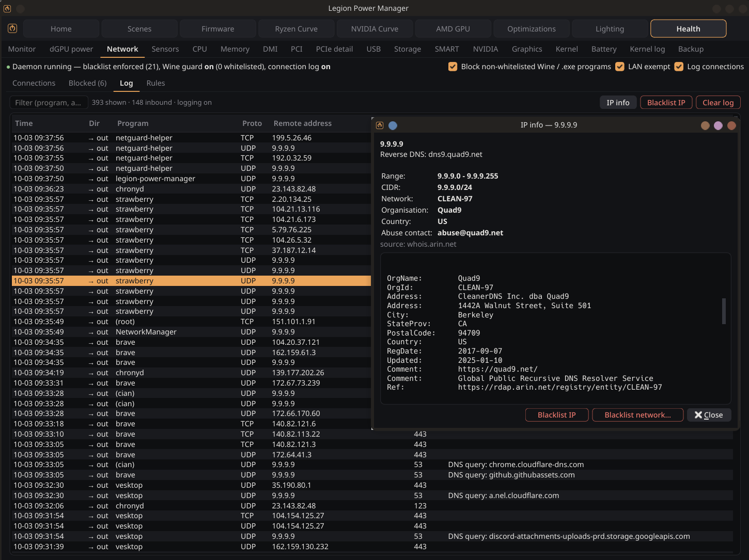Select the NetworkManager log row
Screen dimensions: 749x560
click(191, 332)
